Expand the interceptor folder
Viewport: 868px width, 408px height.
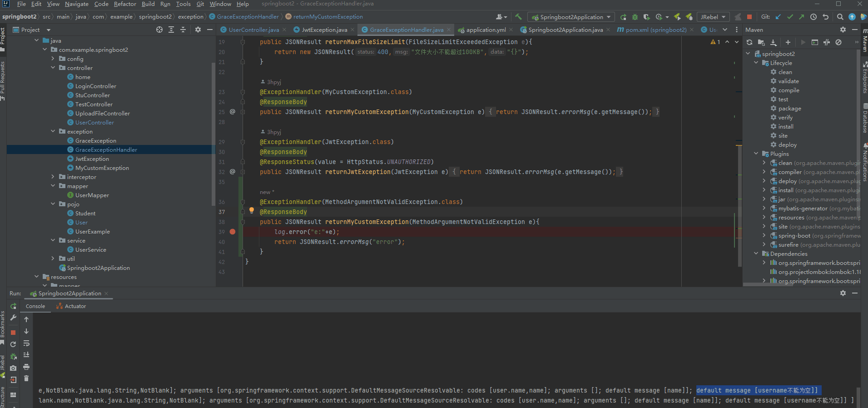pyautogui.click(x=53, y=177)
